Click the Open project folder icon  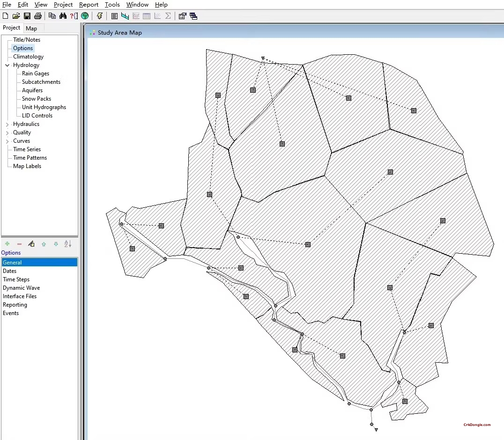coord(16,16)
